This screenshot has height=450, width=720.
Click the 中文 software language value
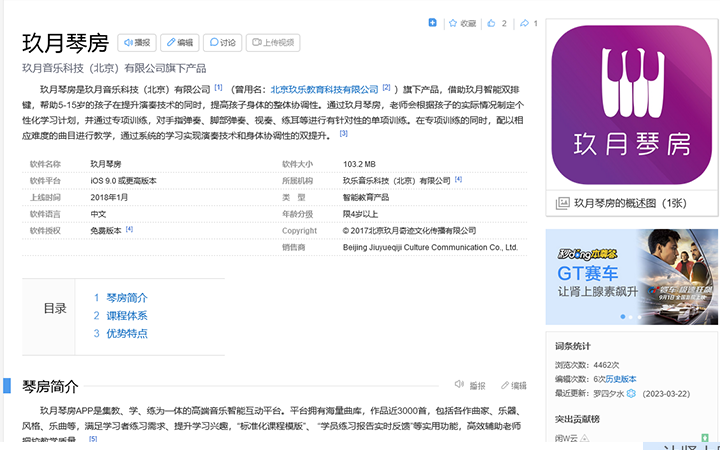point(98,214)
